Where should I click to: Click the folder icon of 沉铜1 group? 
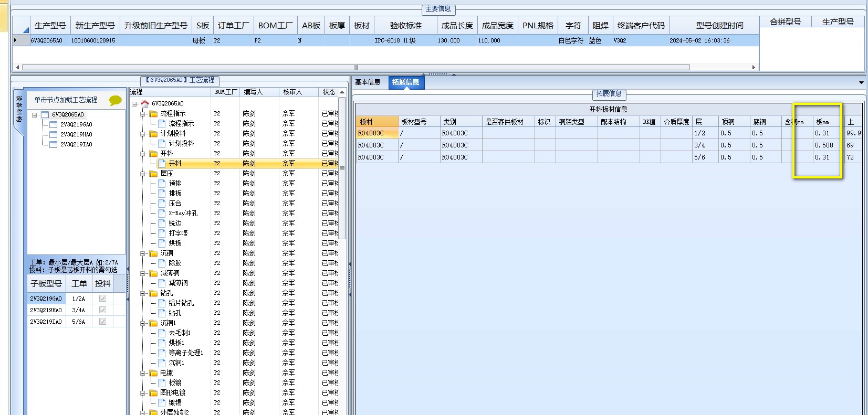(153, 323)
